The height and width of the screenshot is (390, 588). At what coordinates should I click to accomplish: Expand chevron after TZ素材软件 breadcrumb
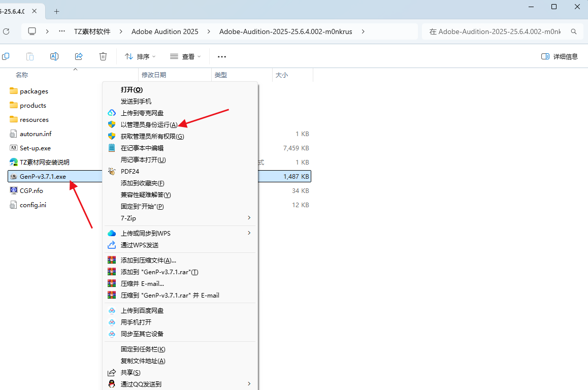pyautogui.click(x=121, y=31)
